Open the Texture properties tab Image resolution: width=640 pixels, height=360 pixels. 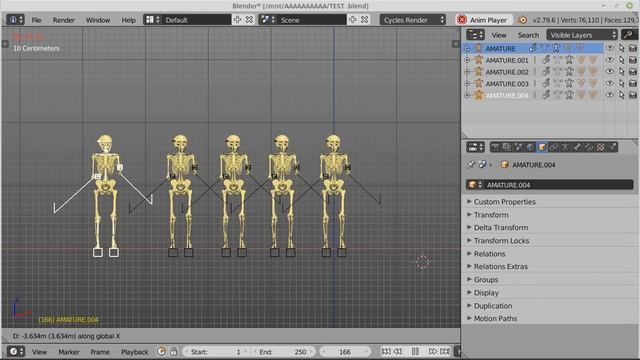click(601, 147)
